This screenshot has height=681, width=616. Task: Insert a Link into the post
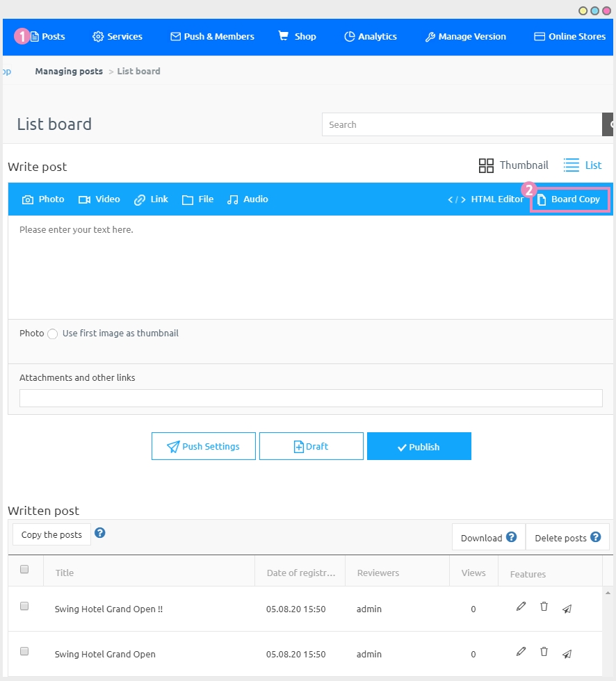click(x=151, y=199)
